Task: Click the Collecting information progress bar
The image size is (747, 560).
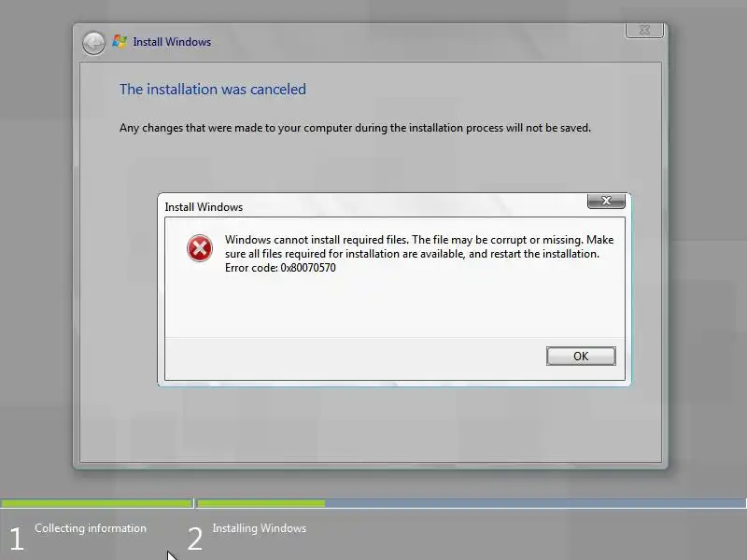Action: click(x=96, y=503)
